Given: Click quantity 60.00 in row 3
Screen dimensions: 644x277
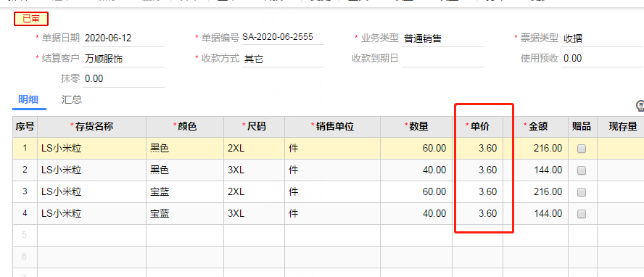Looking at the screenshot, I should click(x=416, y=191).
